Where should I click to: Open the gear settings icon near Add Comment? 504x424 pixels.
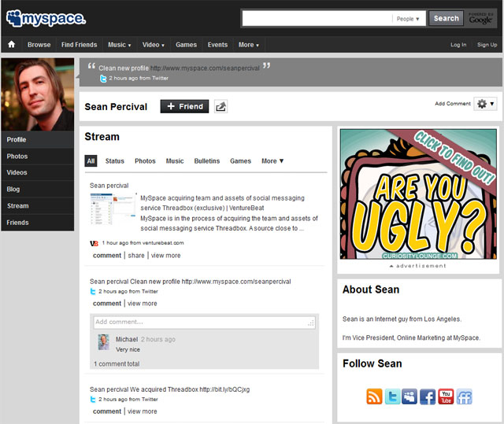481,104
